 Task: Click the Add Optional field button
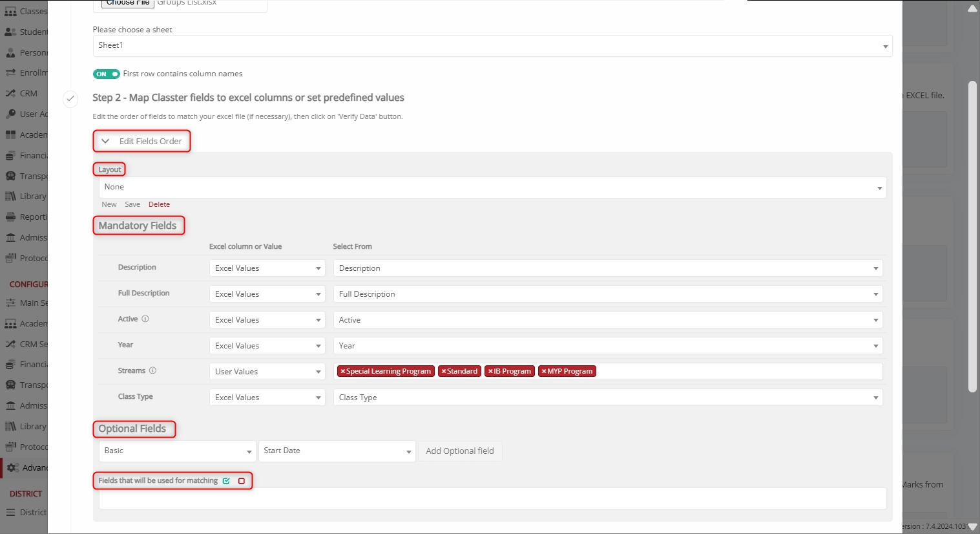(460, 451)
